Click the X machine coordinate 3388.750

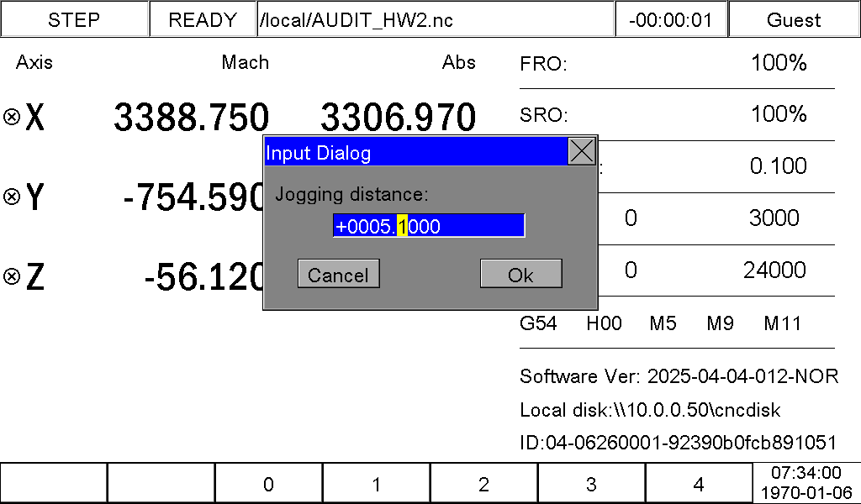click(191, 117)
